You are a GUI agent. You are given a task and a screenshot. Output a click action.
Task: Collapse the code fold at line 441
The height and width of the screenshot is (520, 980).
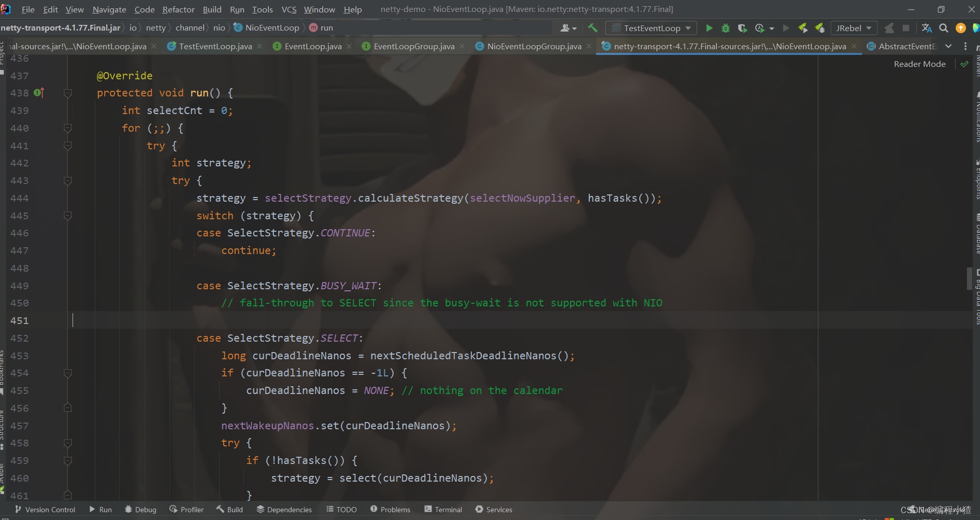tap(67, 146)
